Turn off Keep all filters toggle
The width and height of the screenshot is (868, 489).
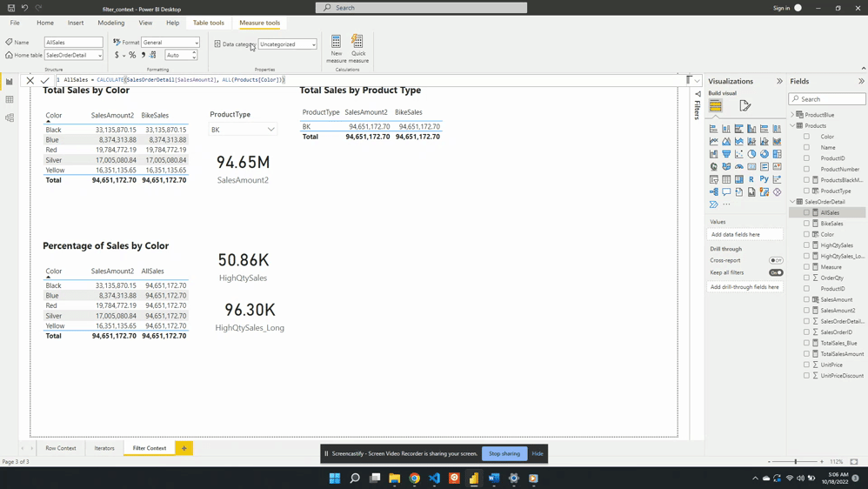776,272
